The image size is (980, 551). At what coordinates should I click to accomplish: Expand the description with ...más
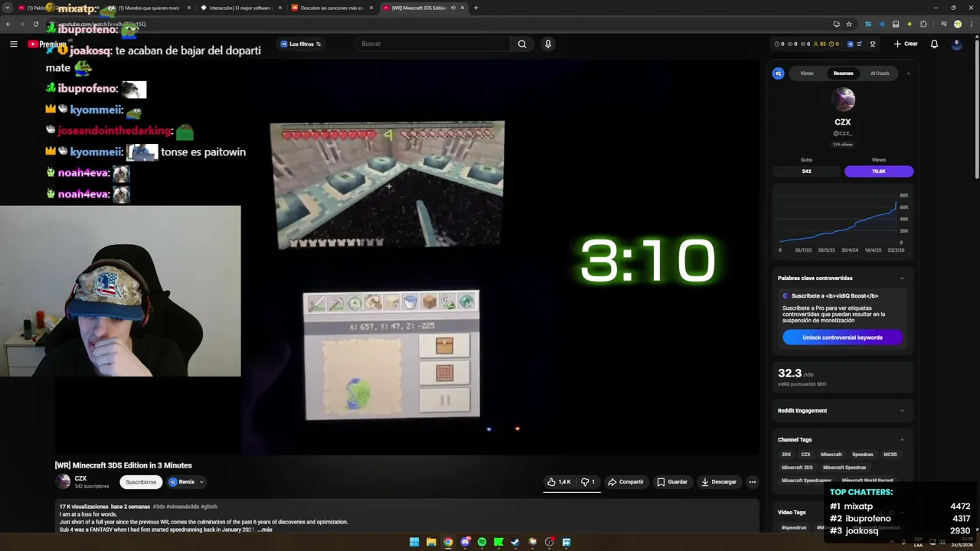pyautogui.click(x=265, y=530)
